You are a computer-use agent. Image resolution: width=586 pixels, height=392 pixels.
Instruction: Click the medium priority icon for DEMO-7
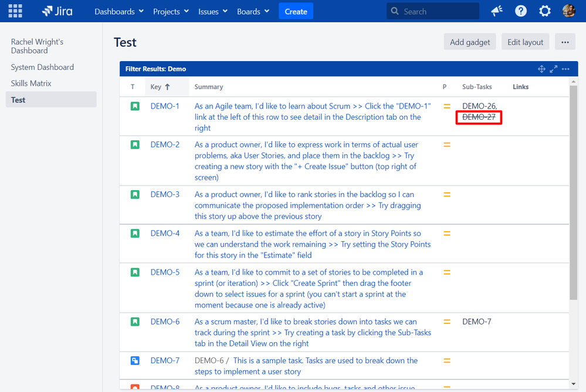click(x=446, y=360)
